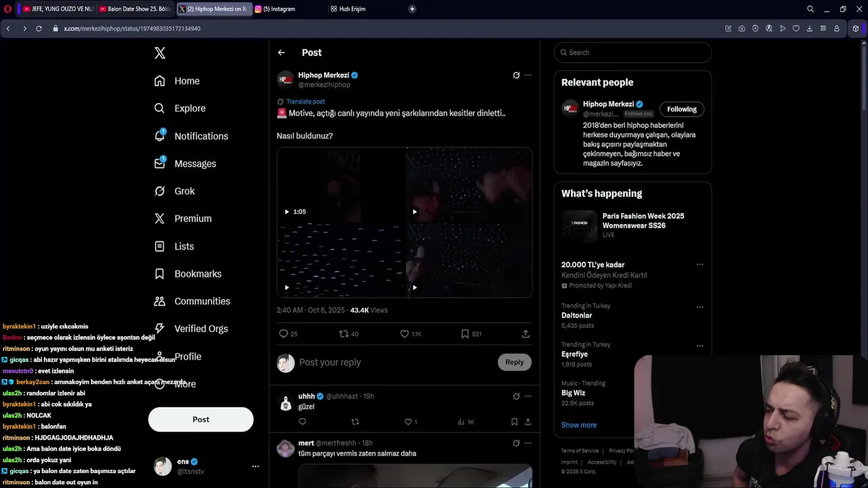This screenshot has height=488, width=868.
Task: Open Lists from the sidebar
Action: (174, 246)
